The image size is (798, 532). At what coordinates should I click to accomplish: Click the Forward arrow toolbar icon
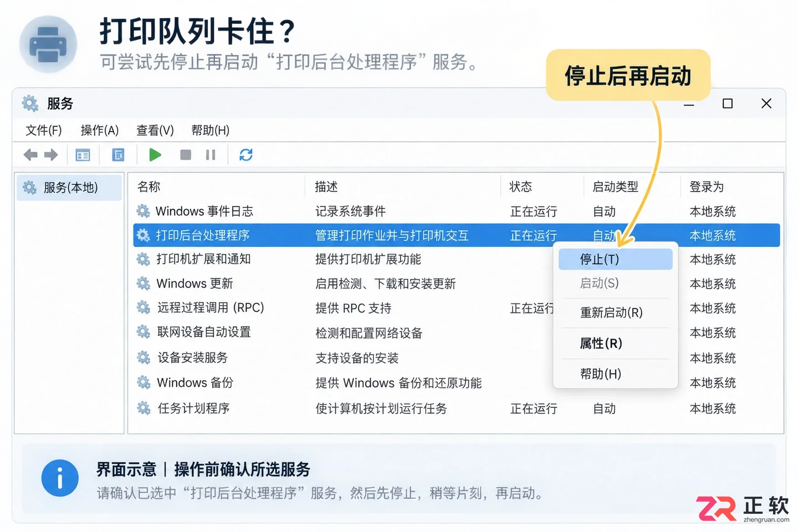click(x=51, y=155)
